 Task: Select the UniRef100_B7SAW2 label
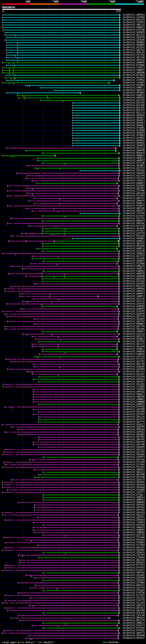click(x=133, y=65)
